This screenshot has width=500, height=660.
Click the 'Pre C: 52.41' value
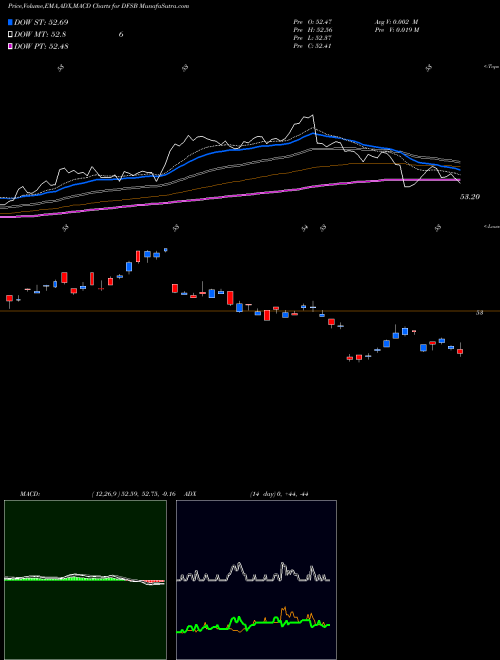coord(313,46)
